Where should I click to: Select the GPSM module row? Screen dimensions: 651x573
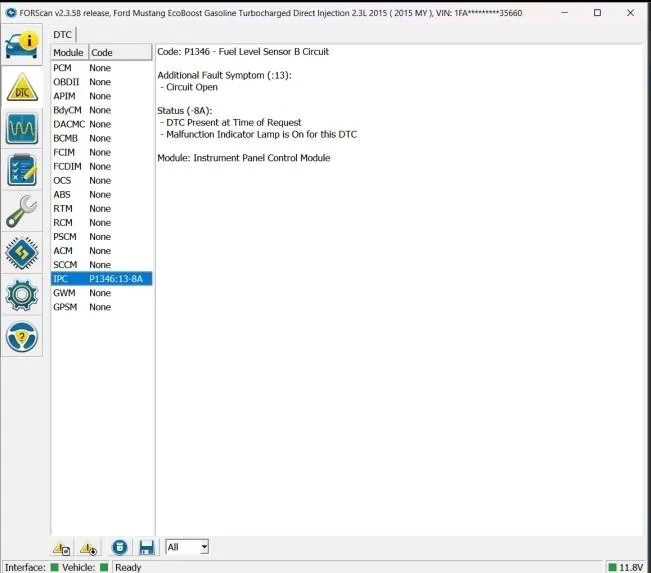point(101,307)
